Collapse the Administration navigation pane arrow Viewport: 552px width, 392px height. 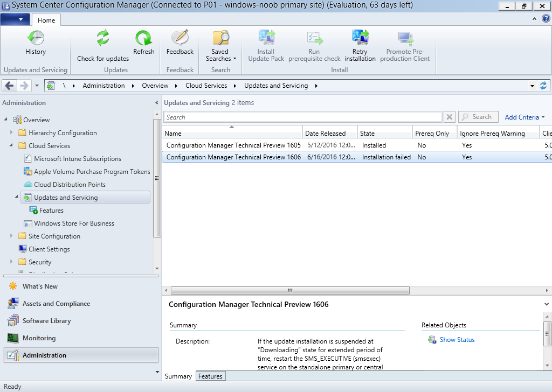click(157, 103)
